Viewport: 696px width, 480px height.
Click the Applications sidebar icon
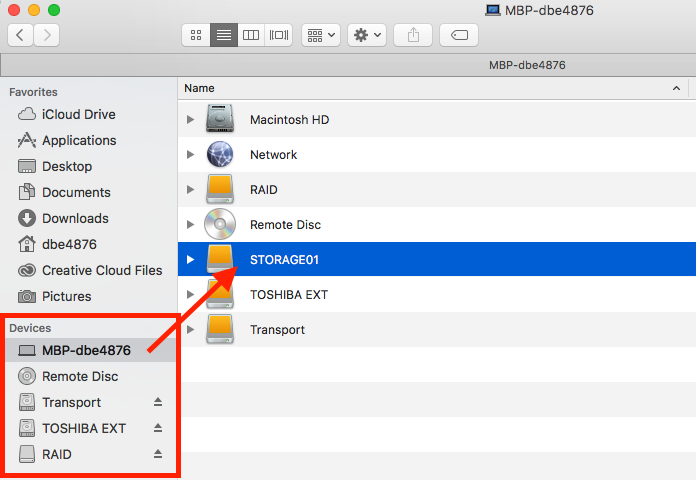point(27,140)
